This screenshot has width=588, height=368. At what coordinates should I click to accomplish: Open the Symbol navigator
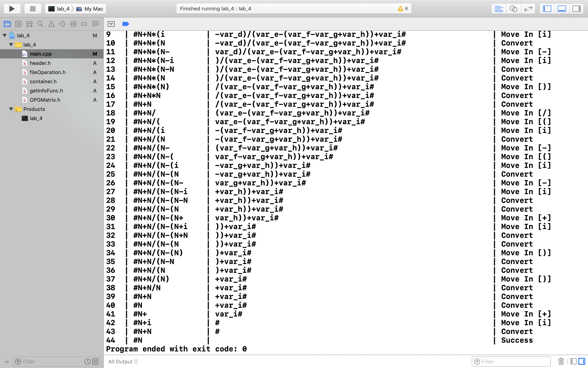click(x=29, y=24)
